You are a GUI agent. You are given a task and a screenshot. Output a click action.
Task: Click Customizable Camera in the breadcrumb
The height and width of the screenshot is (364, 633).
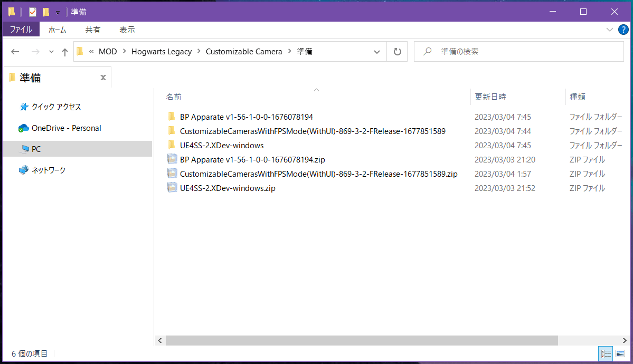[244, 52]
